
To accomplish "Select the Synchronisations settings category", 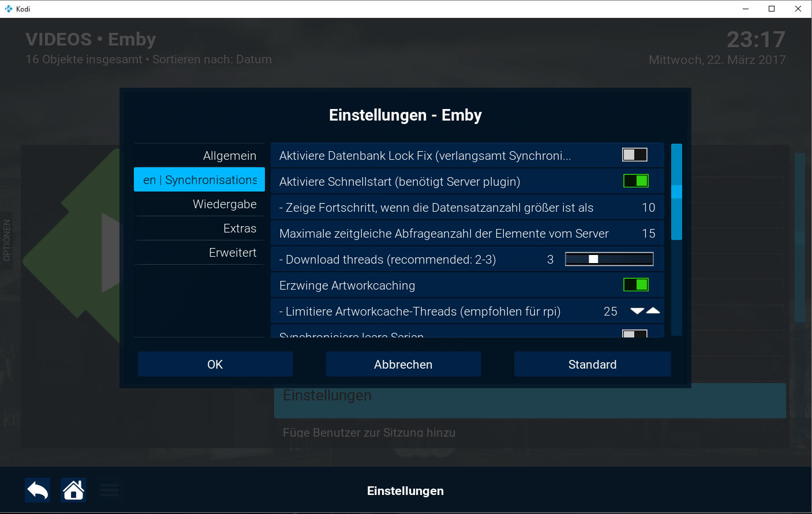I will coord(199,180).
